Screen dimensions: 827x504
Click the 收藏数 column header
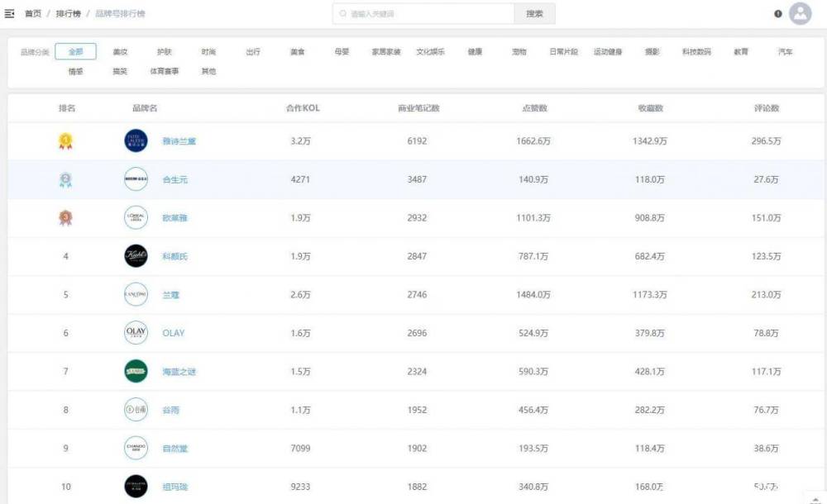point(651,108)
